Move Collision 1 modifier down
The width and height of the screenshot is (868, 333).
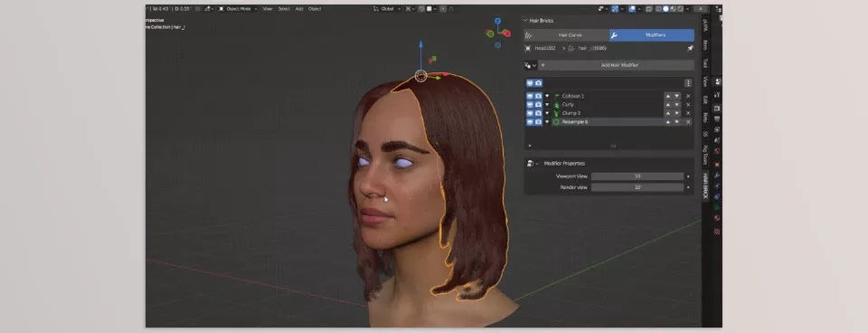tap(676, 96)
